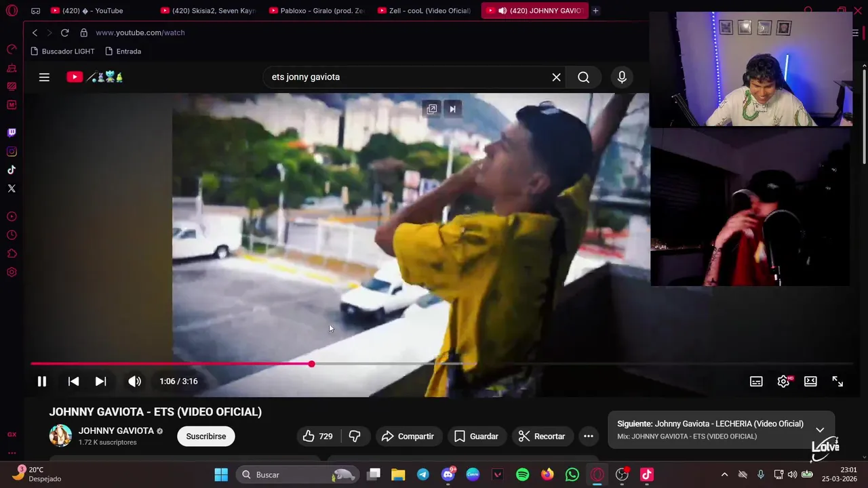868x488 pixels.
Task: Open more actions three-dot menu
Action: coord(589,436)
